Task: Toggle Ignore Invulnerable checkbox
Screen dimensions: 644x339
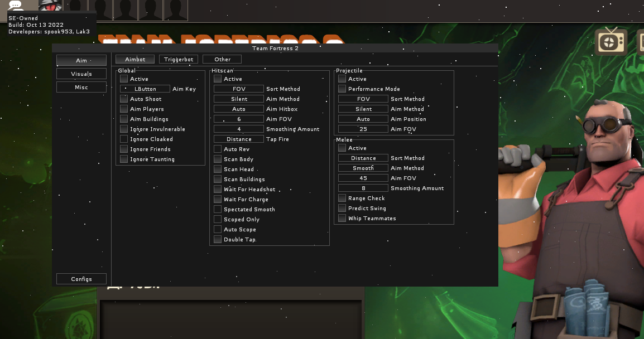Action: (x=124, y=129)
